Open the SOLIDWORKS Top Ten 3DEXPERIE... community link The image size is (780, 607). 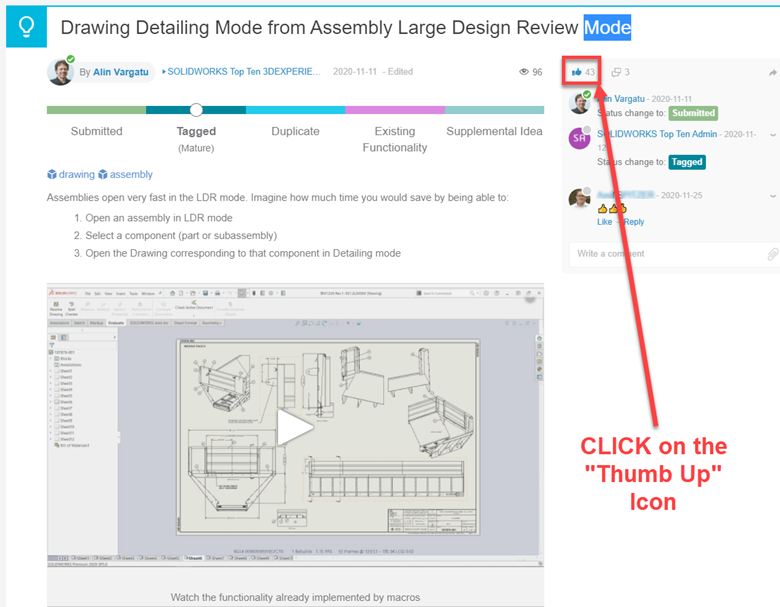(x=242, y=72)
